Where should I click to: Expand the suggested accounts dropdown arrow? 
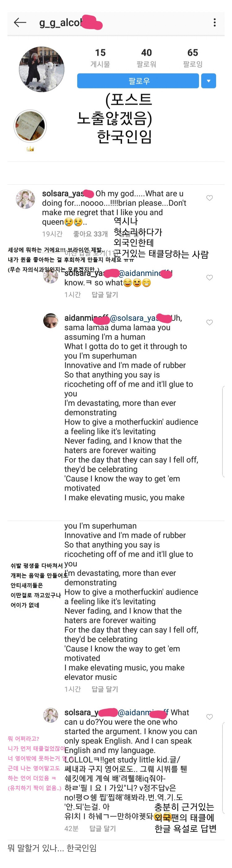208,81
